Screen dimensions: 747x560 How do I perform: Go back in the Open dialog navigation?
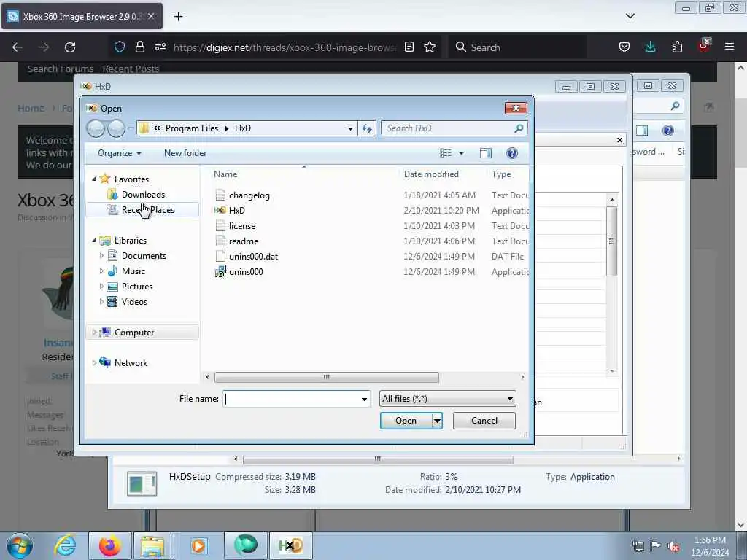click(x=96, y=128)
